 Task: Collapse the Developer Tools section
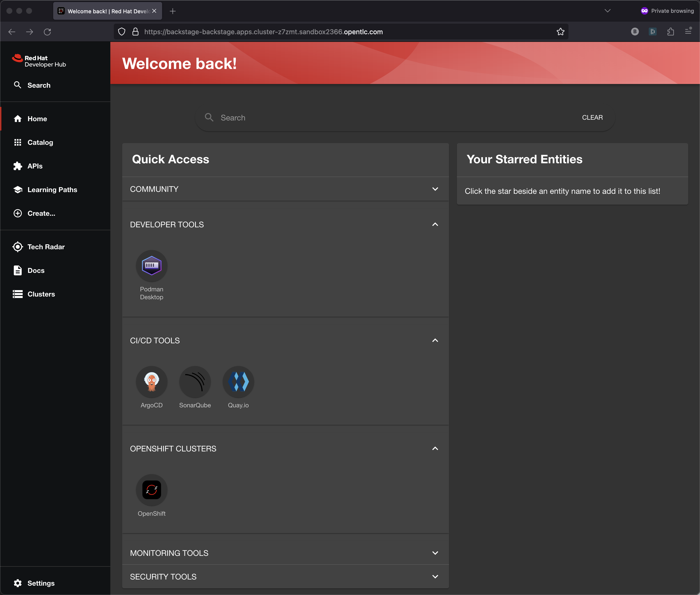click(435, 225)
